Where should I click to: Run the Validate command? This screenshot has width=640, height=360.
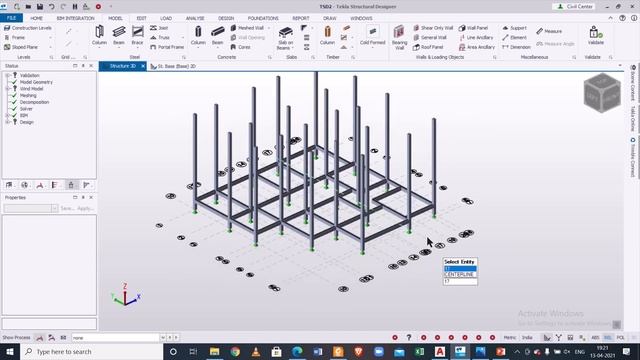coord(596,35)
